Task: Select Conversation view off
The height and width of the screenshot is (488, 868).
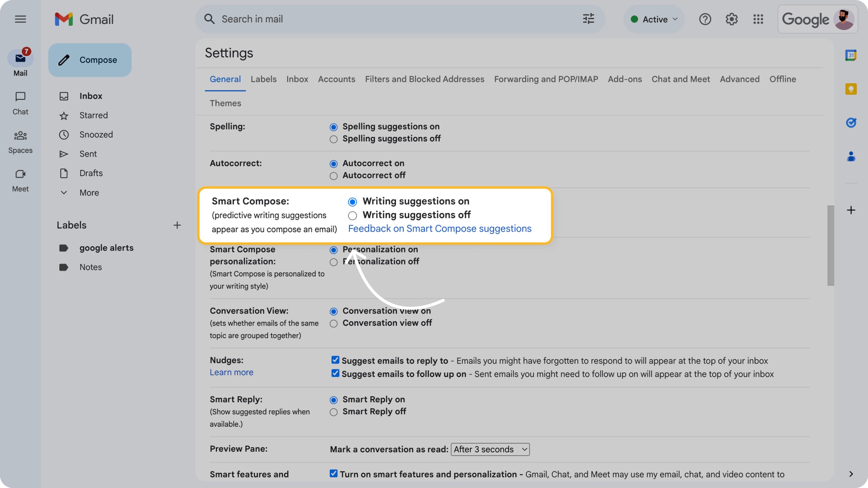Action: (333, 323)
